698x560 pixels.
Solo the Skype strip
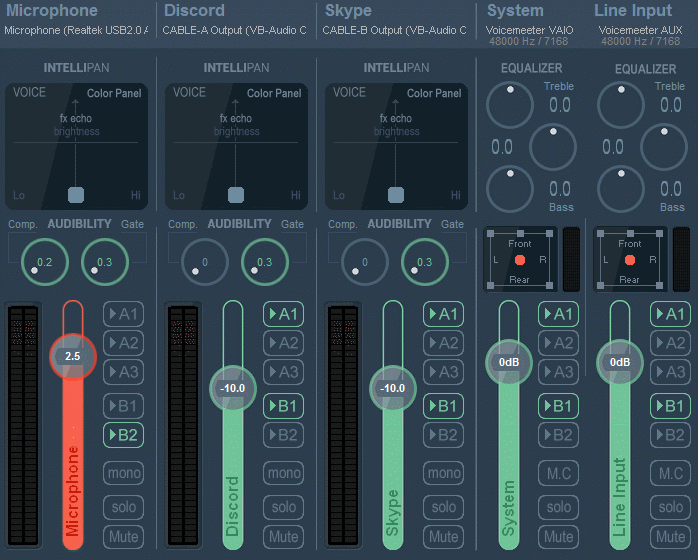(443, 507)
